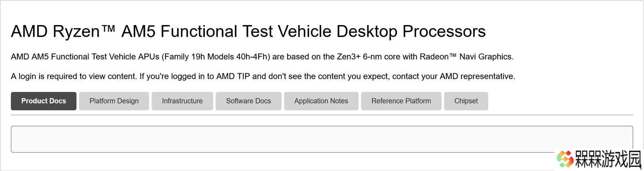The width and height of the screenshot is (644, 171).
Task: Open the Chipset tab
Action: 466,101
